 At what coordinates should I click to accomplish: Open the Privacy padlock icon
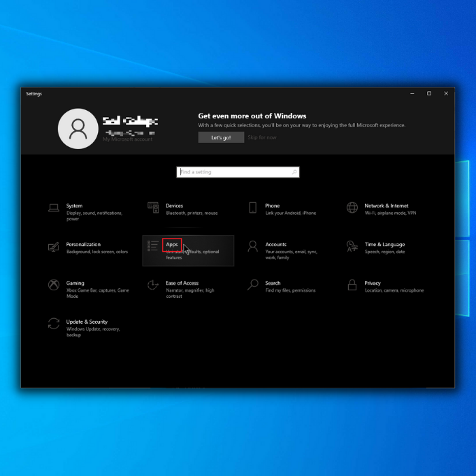pos(352,285)
